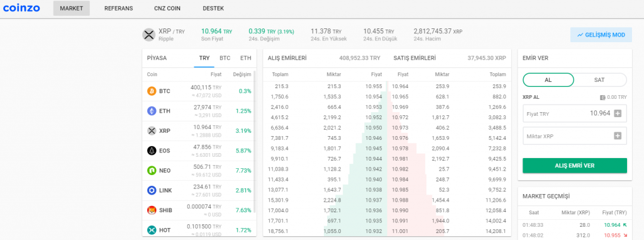Sort market list by Coin column header
The width and height of the screenshot is (644, 240).
(152, 74)
